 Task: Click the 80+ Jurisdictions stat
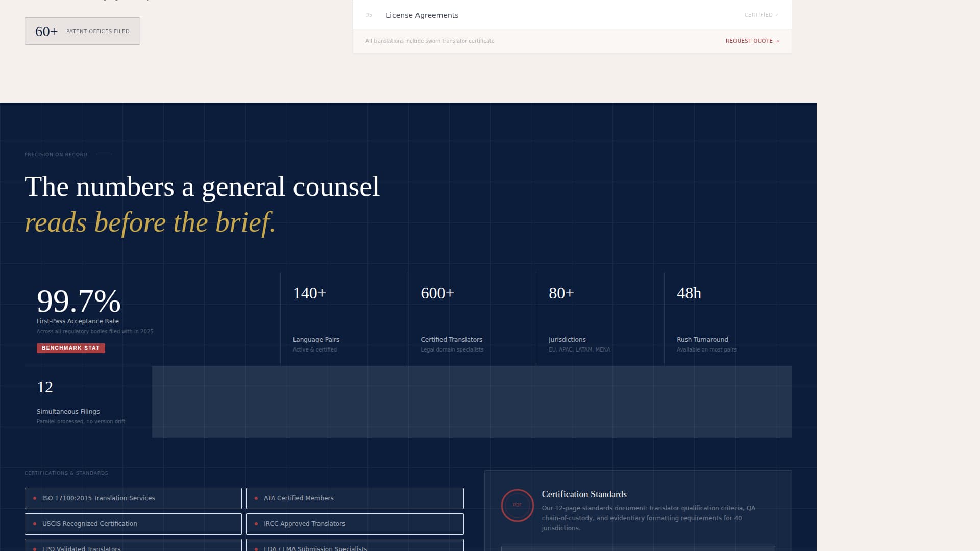600,319
